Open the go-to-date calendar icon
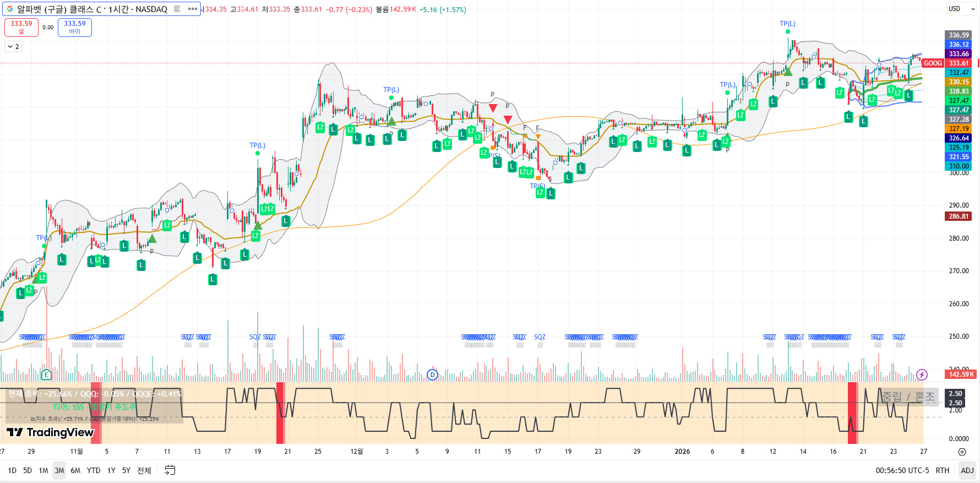The image size is (980, 483). tap(170, 470)
